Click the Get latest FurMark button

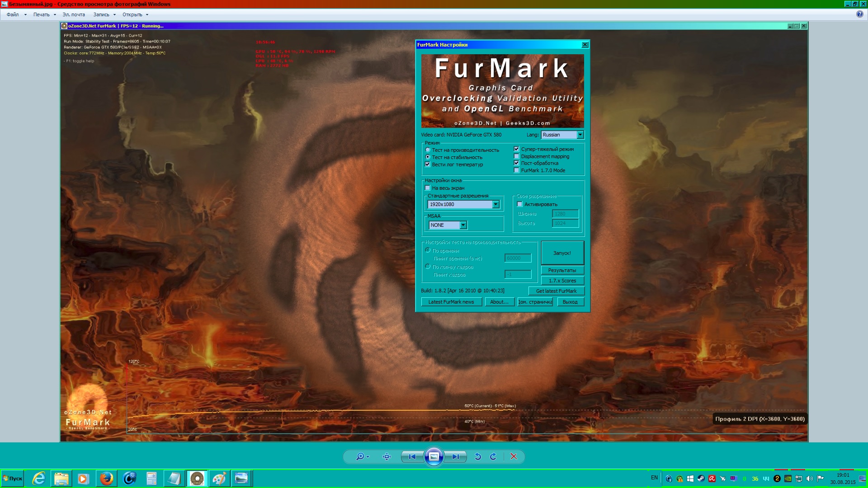pyautogui.click(x=556, y=291)
